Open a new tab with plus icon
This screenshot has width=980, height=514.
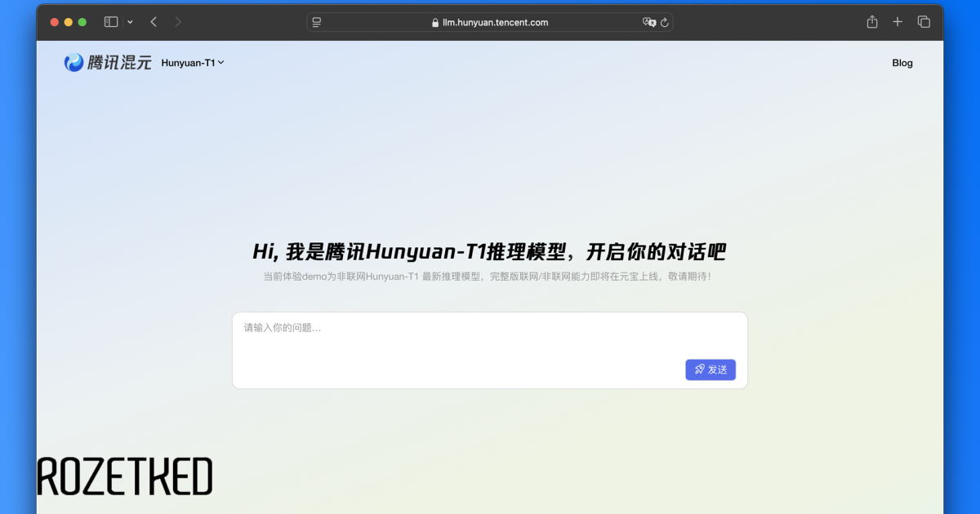898,22
